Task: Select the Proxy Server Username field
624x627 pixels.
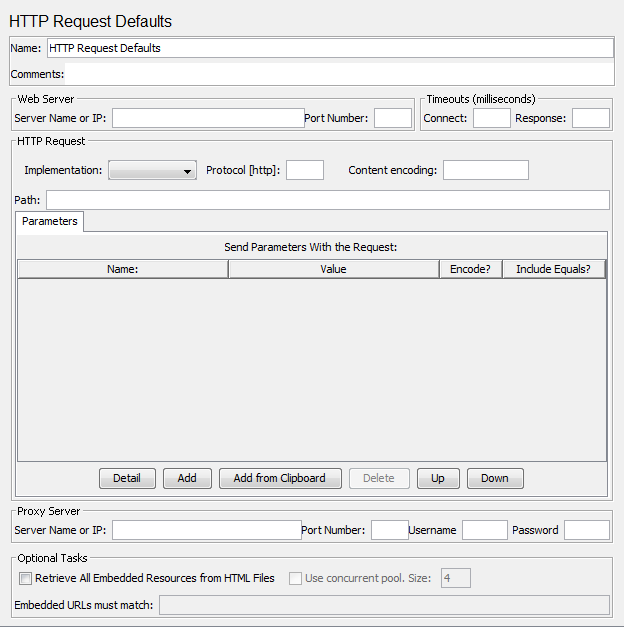Action: point(484,530)
